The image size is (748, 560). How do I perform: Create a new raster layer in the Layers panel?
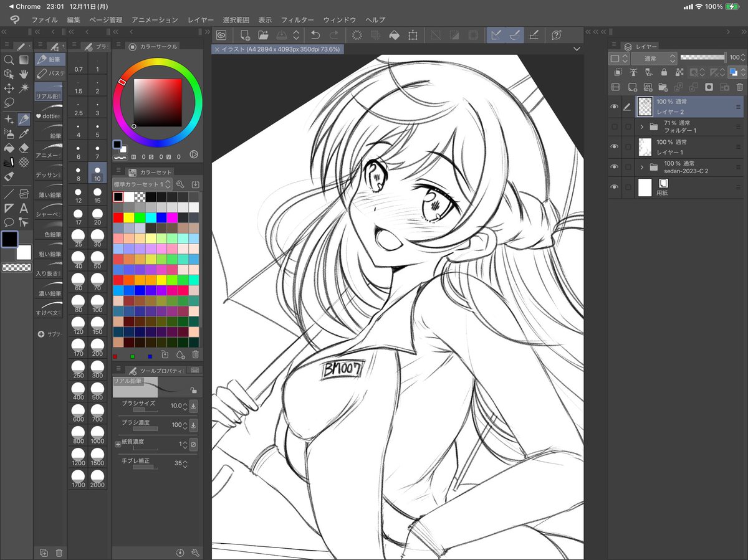632,87
